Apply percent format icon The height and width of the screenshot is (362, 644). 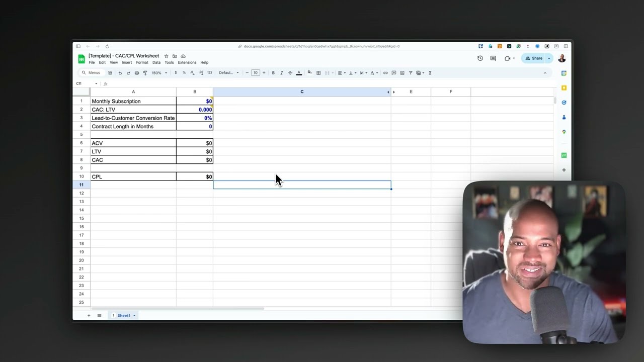184,73
